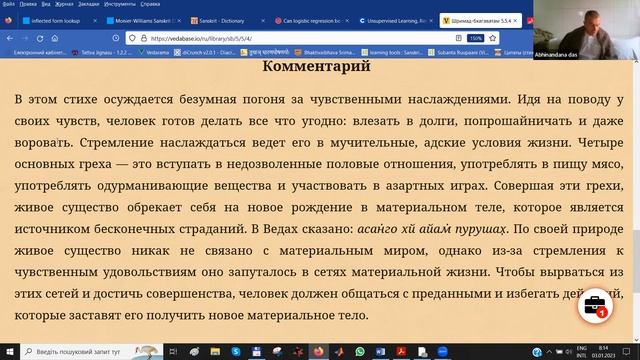Viewport: 640px width, 360px height.
Task: Open the document file icon on taskbar
Action: pyautogui.click(x=422, y=351)
